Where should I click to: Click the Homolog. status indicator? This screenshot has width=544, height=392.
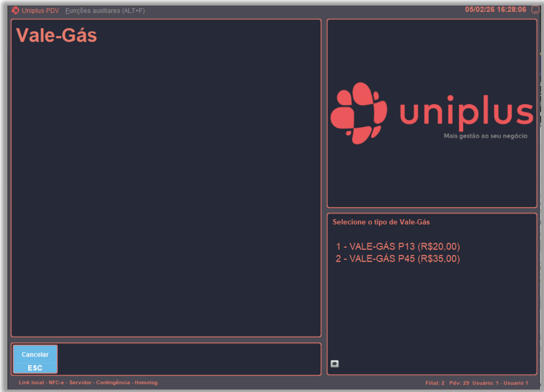tap(147, 382)
